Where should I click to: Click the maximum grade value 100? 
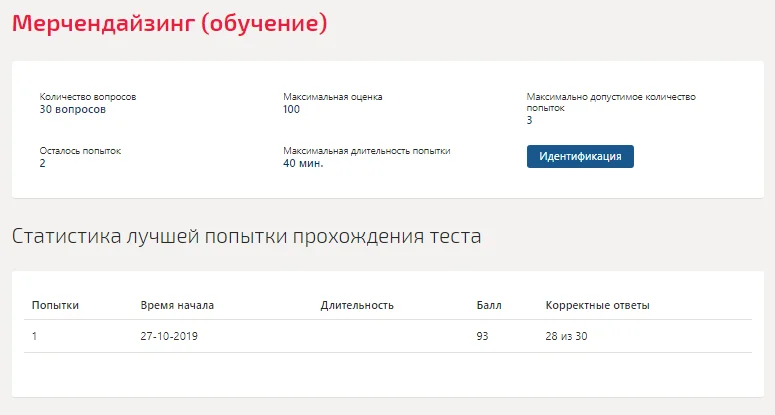coord(292,109)
